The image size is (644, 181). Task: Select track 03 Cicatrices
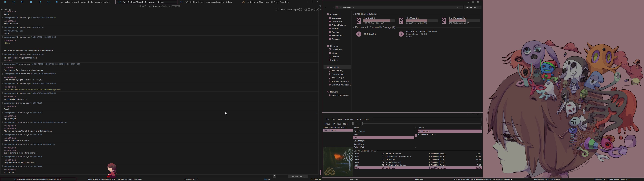point(418,160)
